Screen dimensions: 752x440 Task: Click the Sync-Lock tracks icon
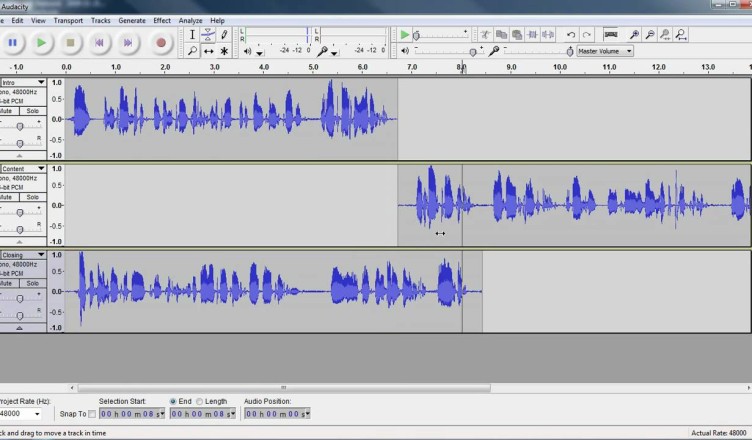coord(611,35)
